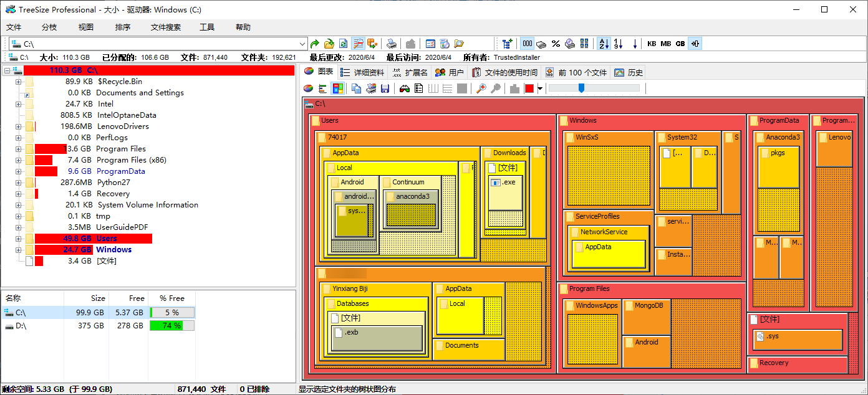Select the Recovery folder row

click(x=113, y=194)
